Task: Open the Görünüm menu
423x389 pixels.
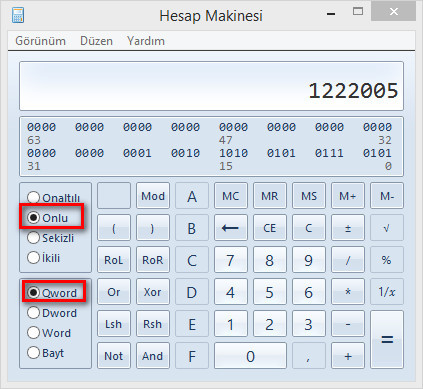Action: [x=40, y=41]
